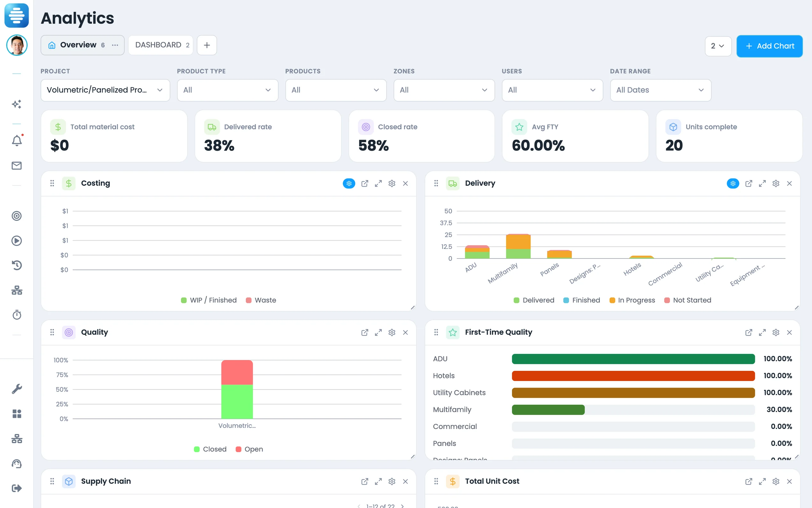Open the target icon in sidebar
The width and height of the screenshot is (812, 508).
pyautogui.click(x=17, y=216)
